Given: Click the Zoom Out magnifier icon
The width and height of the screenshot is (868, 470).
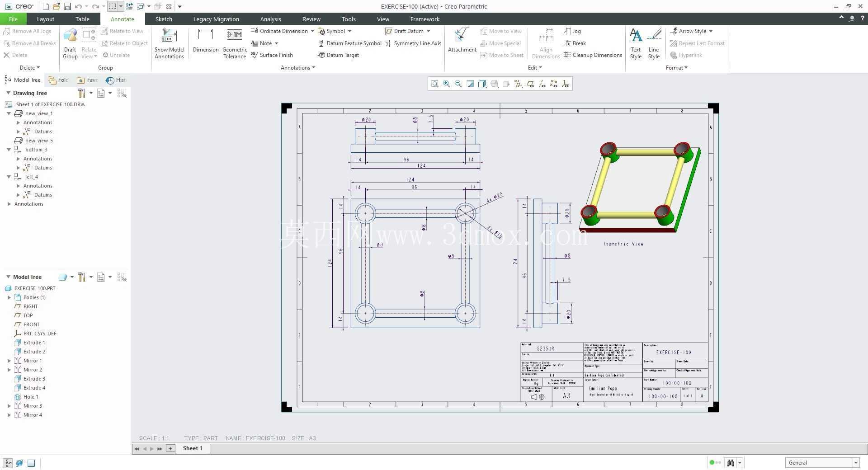Looking at the screenshot, I should (458, 84).
